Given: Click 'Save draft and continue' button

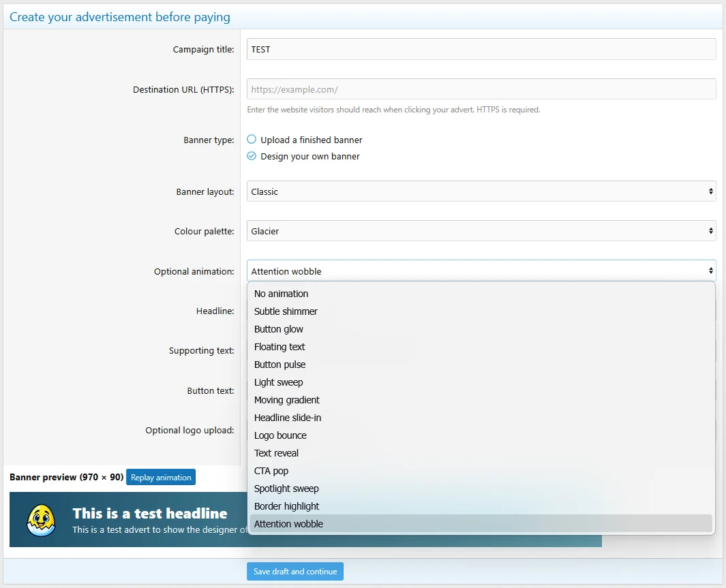Looking at the screenshot, I should [x=295, y=572].
